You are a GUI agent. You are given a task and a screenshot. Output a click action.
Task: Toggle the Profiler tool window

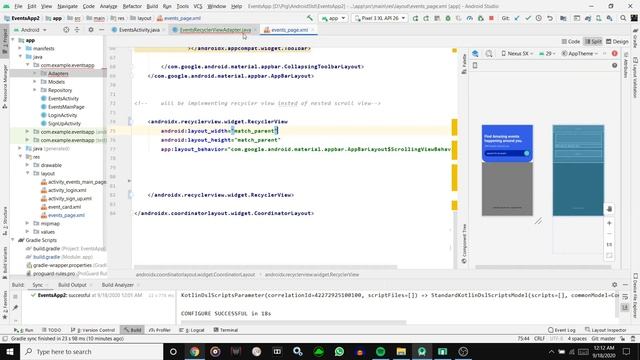[x=160, y=330]
